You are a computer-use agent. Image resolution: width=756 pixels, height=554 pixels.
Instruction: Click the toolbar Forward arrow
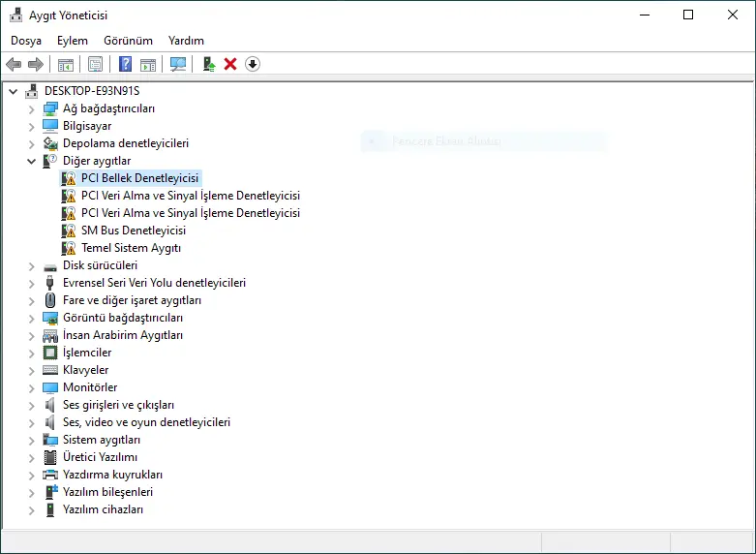pos(35,64)
